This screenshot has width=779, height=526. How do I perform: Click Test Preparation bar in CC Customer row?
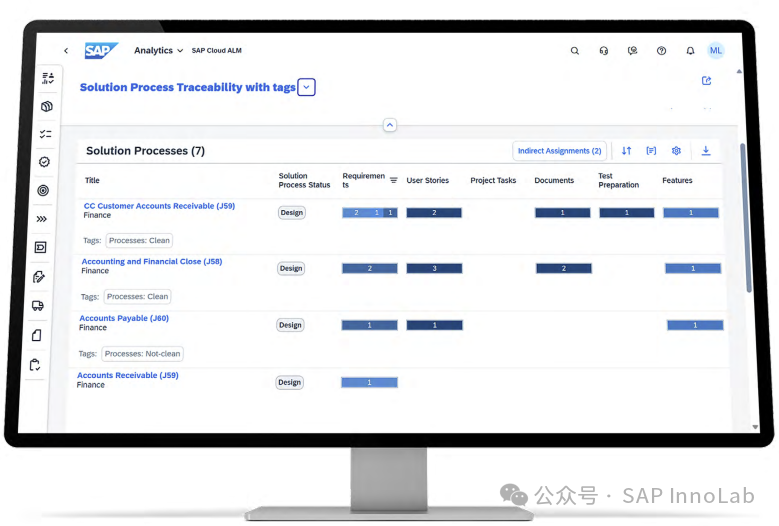pyautogui.click(x=626, y=213)
